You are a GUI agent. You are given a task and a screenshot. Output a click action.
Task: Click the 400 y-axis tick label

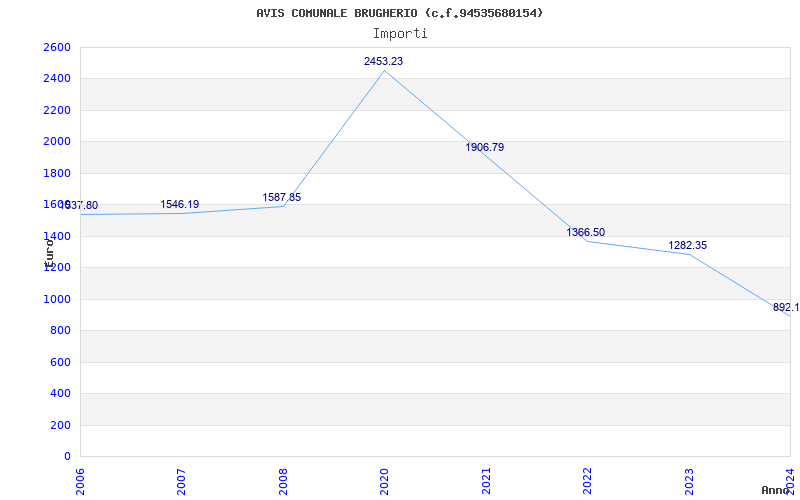pyautogui.click(x=61, y=393)
